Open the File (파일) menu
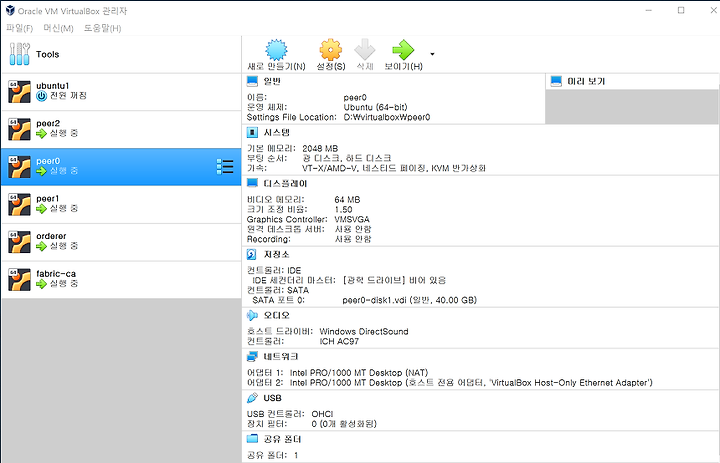The image size is (720, 463). coord(20,28)
